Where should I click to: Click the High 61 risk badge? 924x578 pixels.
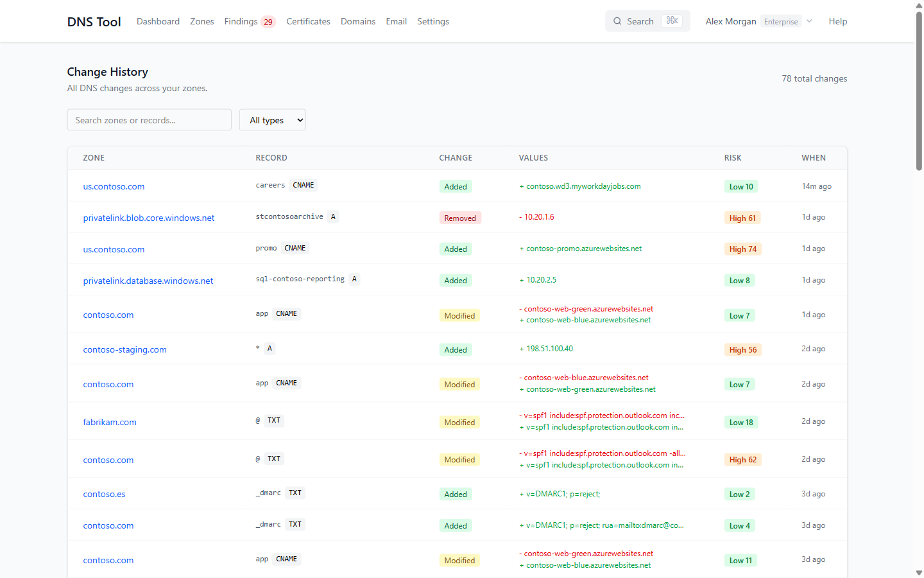click(x=742, y=218)
